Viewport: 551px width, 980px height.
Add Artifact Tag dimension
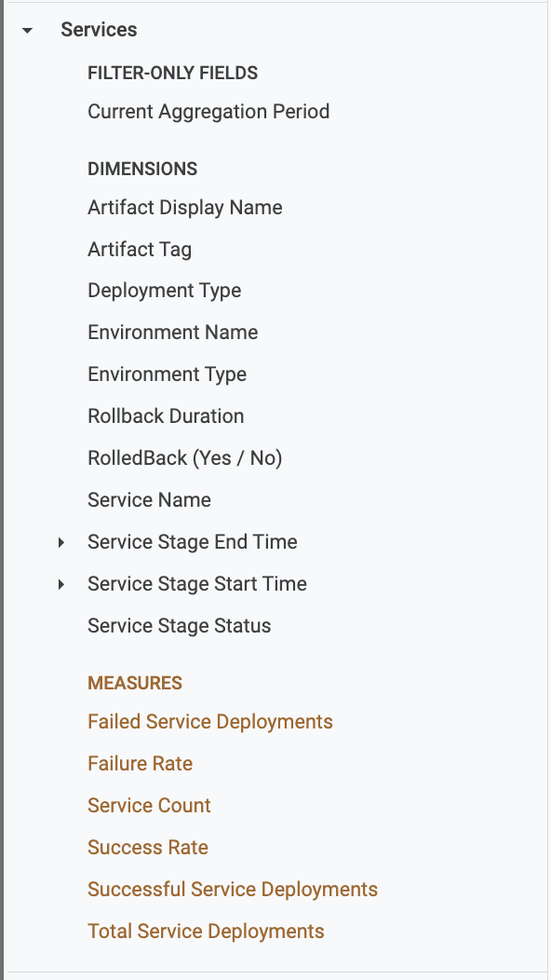click(x=140, y=250)
